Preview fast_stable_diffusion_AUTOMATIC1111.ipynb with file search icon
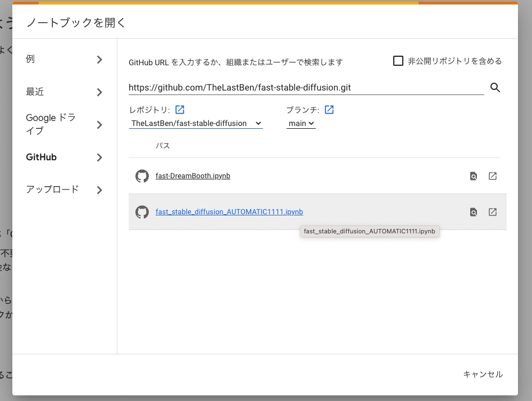 pyautogui.click(x=474, y=212)
